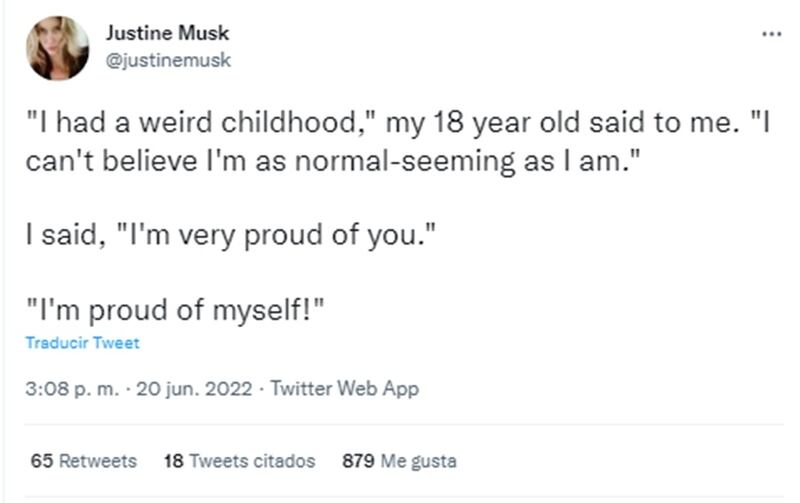Click the words Me gusta in the stats row
Image resolution: width=800 pixels, height=503 pixels.
tap(418, 461)
